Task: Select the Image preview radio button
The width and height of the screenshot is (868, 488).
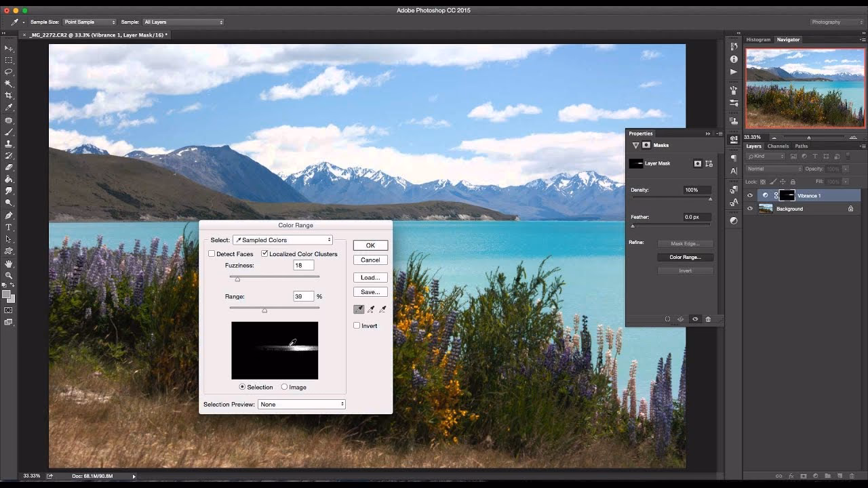Action: click(x=283, y=386)
